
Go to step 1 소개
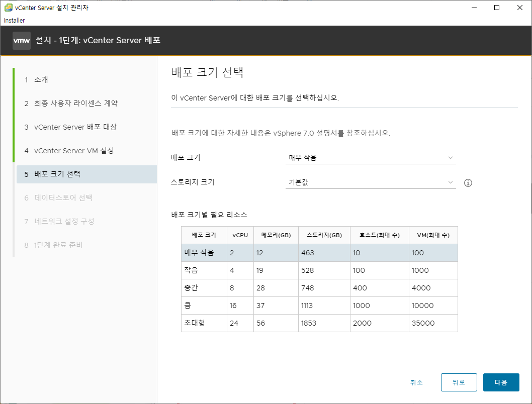pyautogui.click(x=86, y=80)
